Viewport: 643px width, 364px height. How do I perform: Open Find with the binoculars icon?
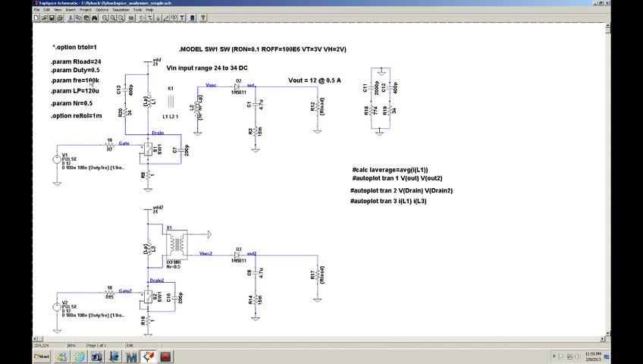point(94,17)
